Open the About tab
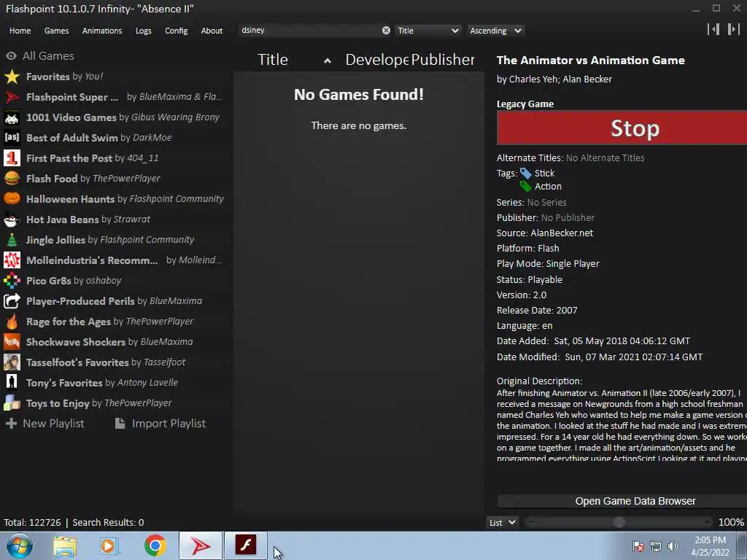 (x=212, y=31)
